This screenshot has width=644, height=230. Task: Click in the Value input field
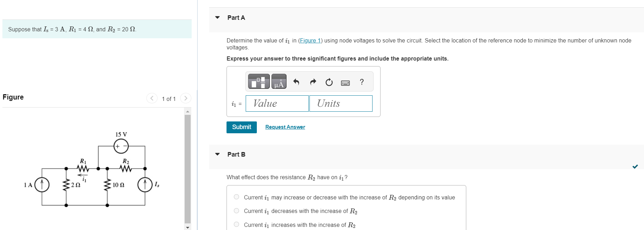click(x=277, y=103)
